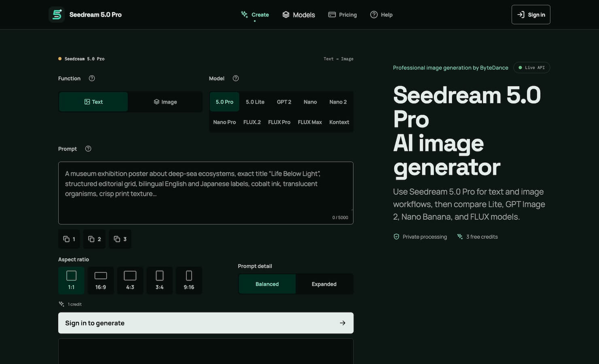This screenshot has width=599, height=364.
Task: Choose the Nano 2 model
Action: 338,102
